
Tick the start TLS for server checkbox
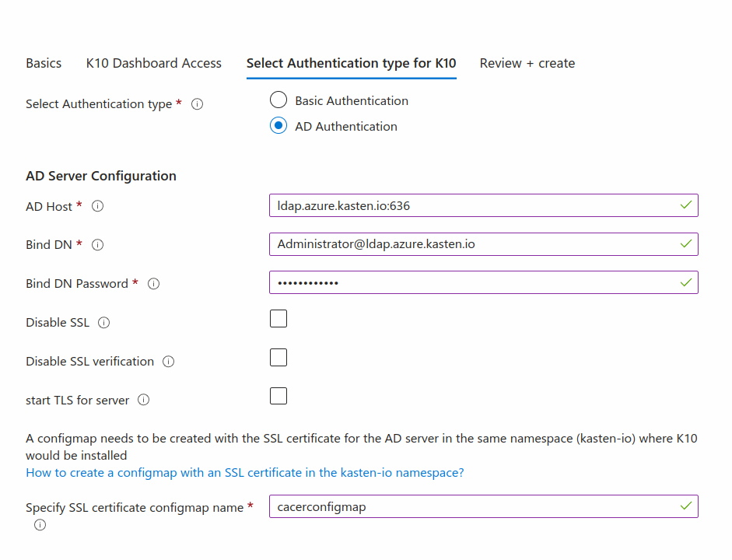(x=278, y=396)
